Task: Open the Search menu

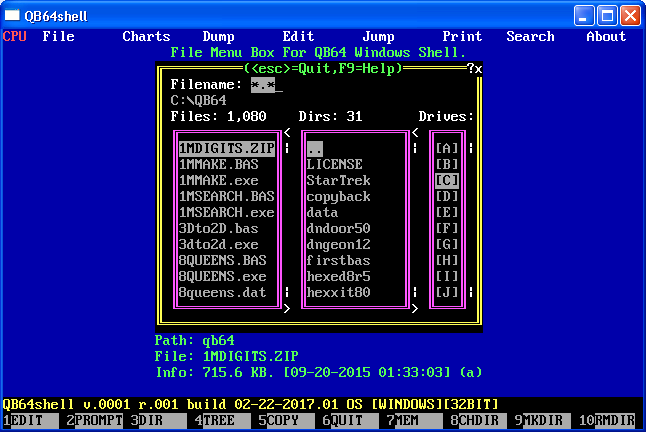Action: click(530, 36)
